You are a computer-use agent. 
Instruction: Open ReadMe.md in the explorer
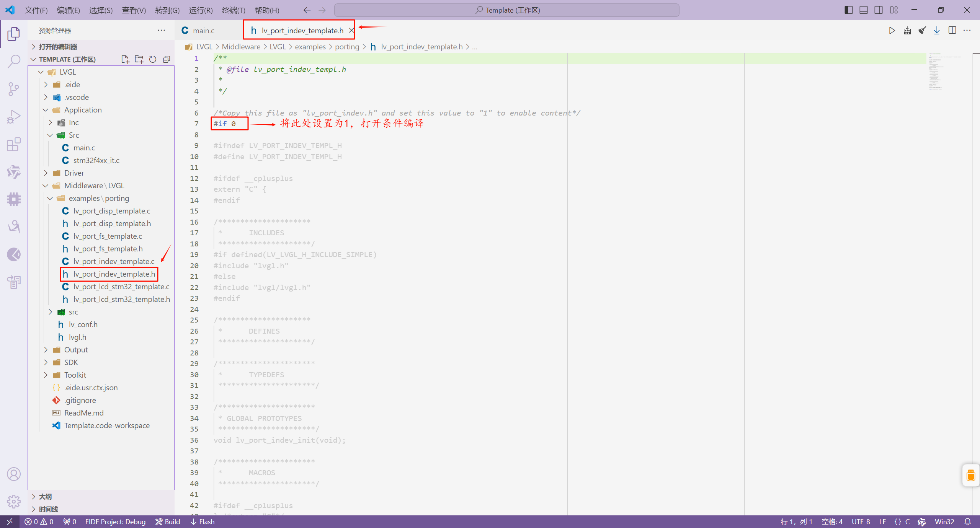[x=84, y=413]
